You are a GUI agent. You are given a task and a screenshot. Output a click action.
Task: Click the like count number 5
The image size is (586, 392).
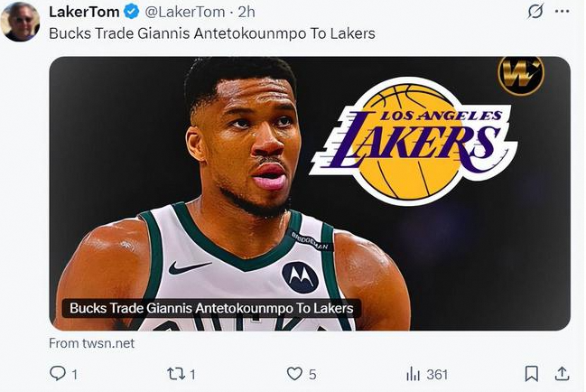(x=314, y=374)
